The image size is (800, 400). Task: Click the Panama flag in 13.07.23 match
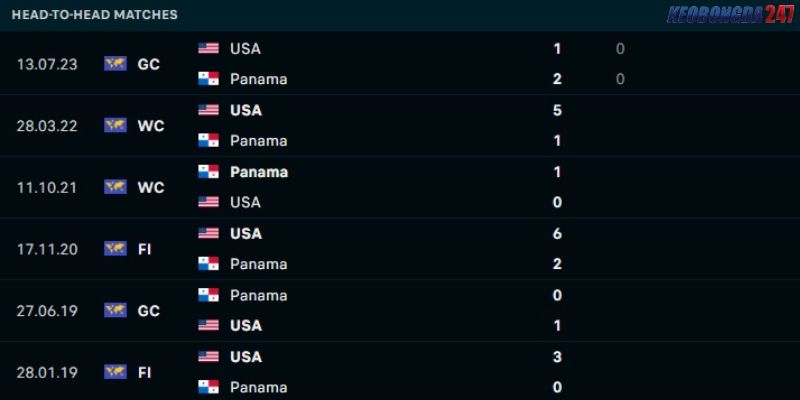208,79
